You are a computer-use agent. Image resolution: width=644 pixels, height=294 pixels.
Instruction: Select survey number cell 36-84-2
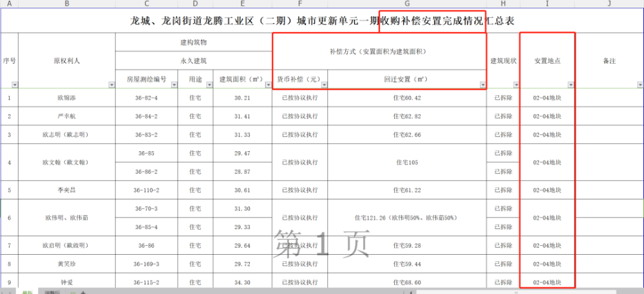point(147,116)
